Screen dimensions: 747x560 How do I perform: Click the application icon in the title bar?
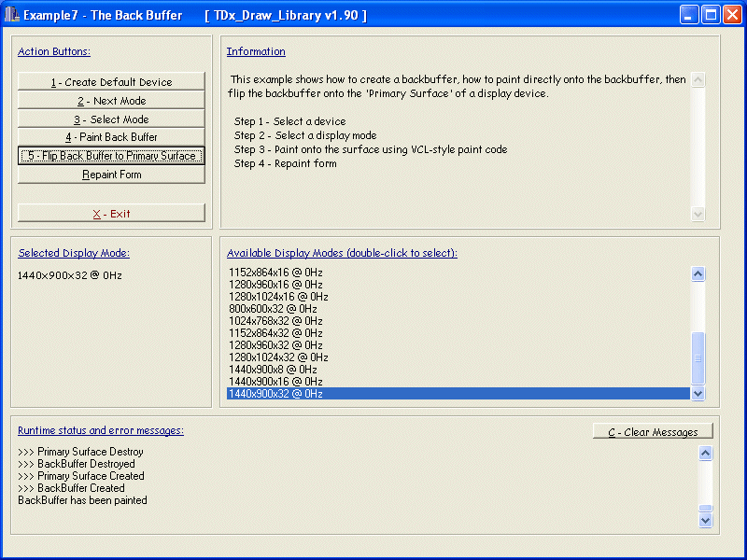tap(12, 15)
